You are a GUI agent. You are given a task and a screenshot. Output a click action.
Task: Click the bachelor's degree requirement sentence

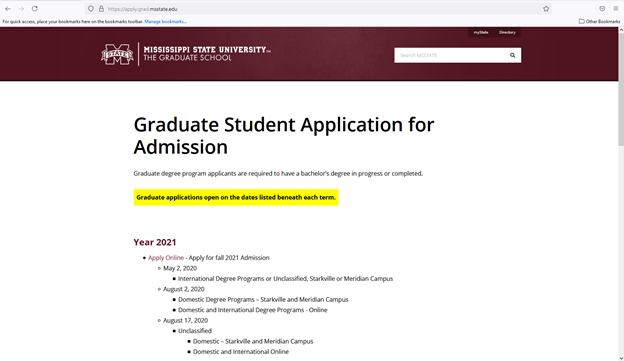point(278,174)
